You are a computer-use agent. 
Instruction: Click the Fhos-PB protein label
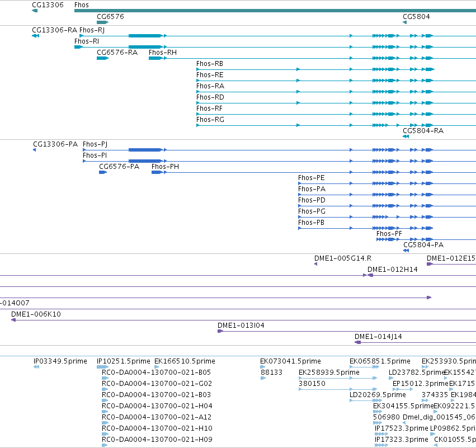(311, 223)
